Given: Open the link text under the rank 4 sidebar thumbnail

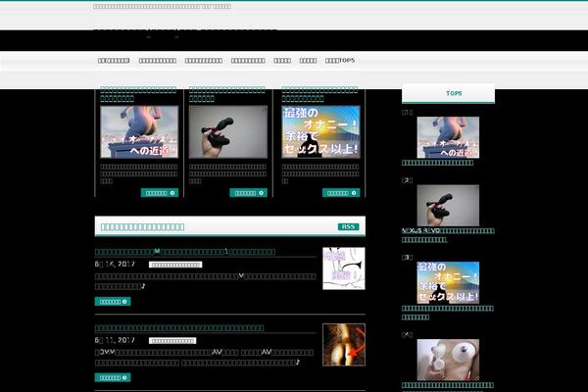Looking at the screenshot, I should click(x=448, y=385).
